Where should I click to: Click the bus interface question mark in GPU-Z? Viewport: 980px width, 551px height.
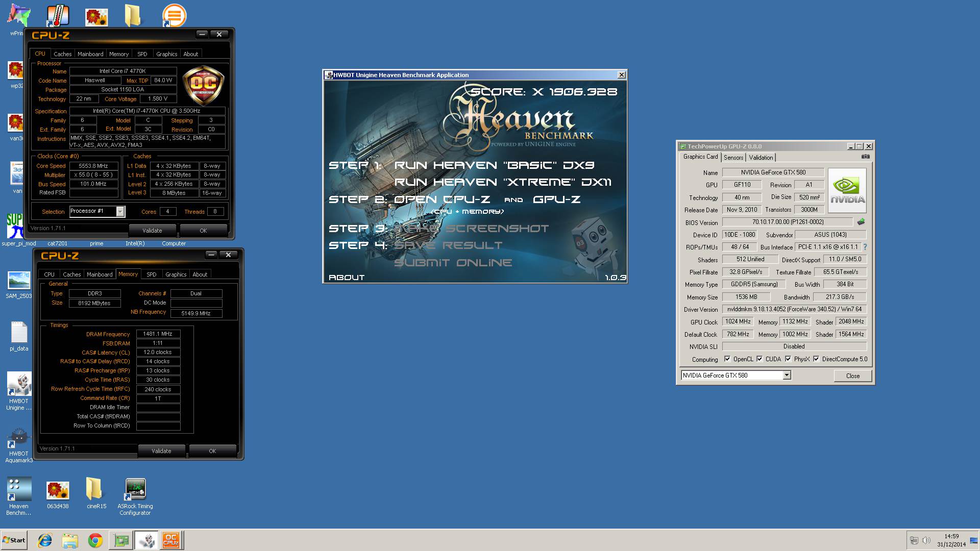point(865,247)
